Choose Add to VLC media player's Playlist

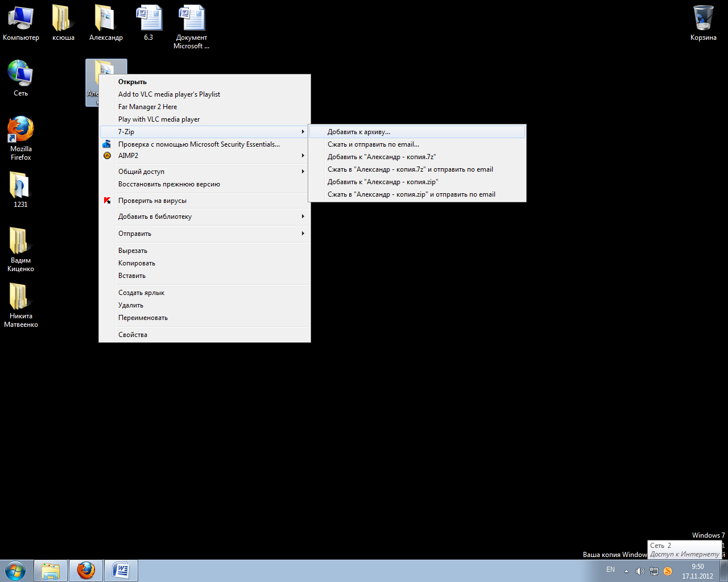(x=205, y=94)
